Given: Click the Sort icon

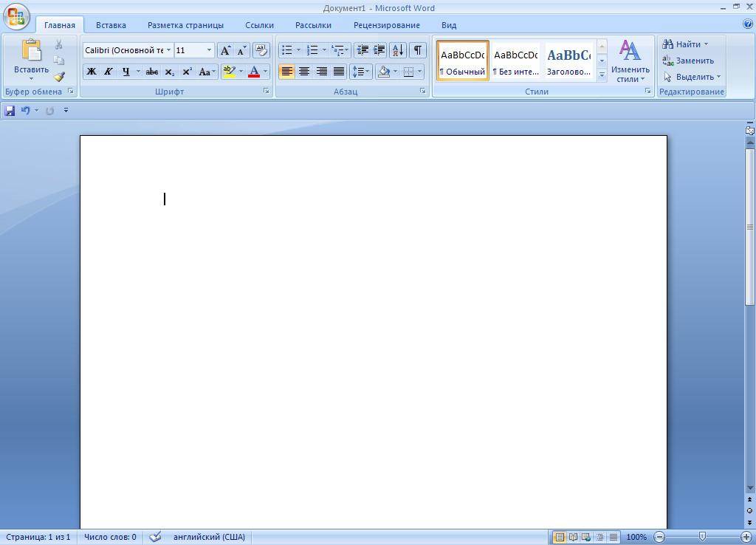Looking at the screenshot, I should coord(398,50).
